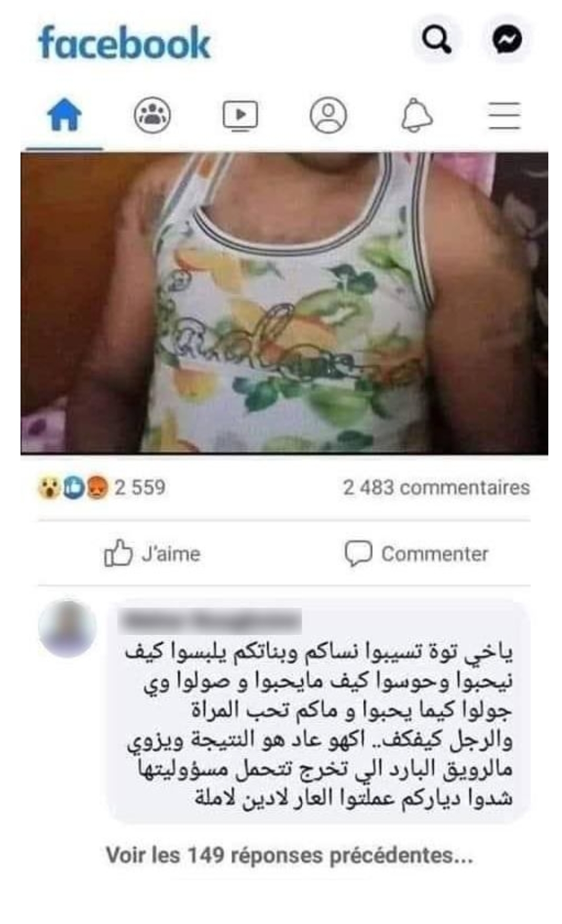This screenshot has width=562, height=924.
Task: View the angry reaction emoji
Action: [97, 488]
